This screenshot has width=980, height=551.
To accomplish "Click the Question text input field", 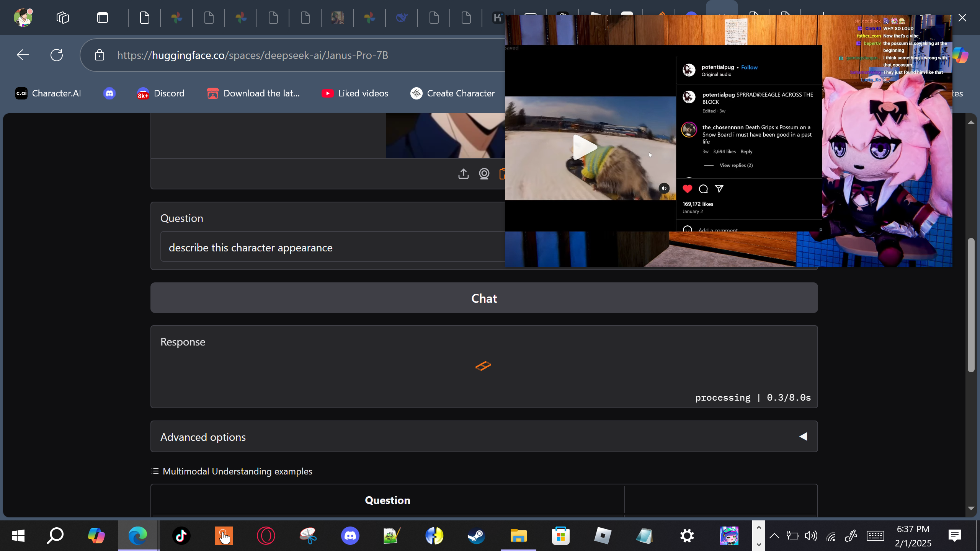I will (x=333, y=247).
